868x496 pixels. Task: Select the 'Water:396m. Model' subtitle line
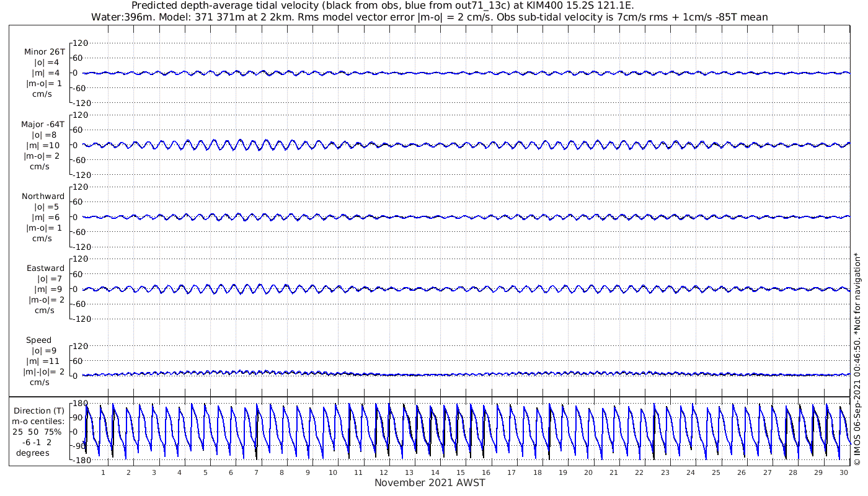tap(429, 17)
